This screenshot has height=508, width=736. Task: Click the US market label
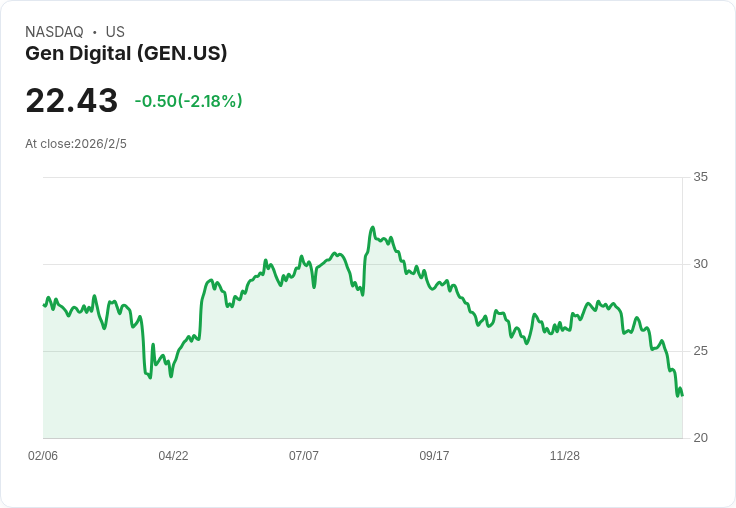point(115,32)
